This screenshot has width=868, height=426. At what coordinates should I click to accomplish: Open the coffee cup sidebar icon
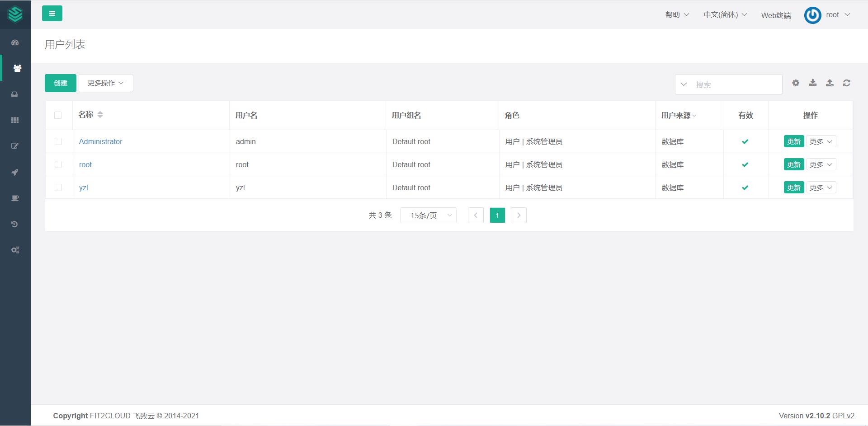point(15,198)
